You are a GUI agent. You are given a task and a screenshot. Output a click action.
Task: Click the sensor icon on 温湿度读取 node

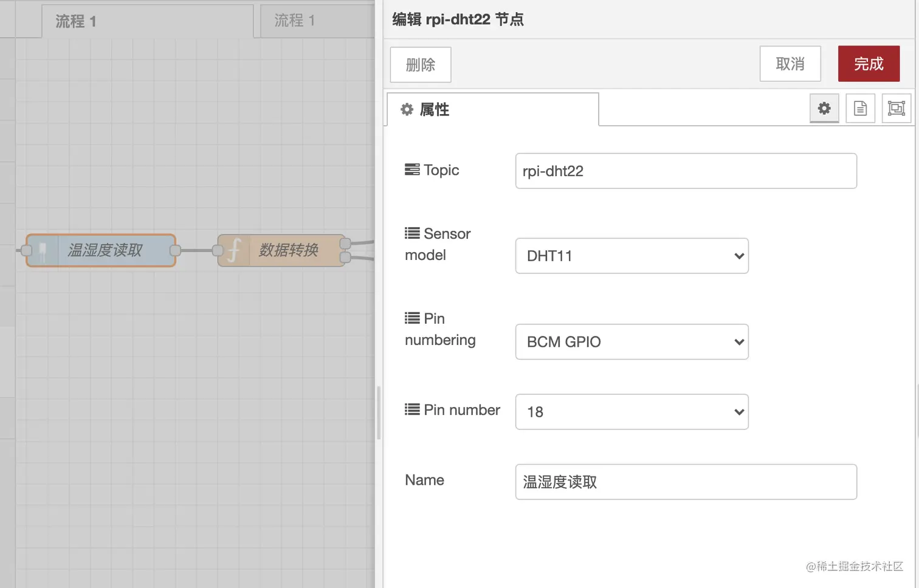[43, 250]
